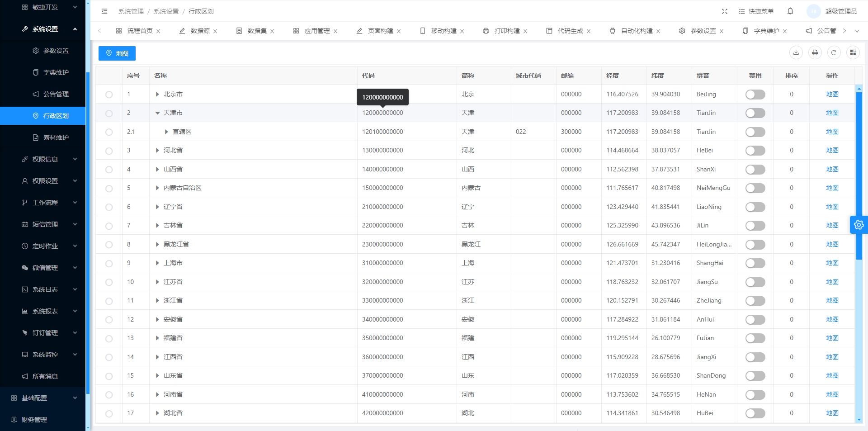This screenshot has width=868, height=431.
Task: Select radio button for 山西省 row
Action: (x=109, y=170)
